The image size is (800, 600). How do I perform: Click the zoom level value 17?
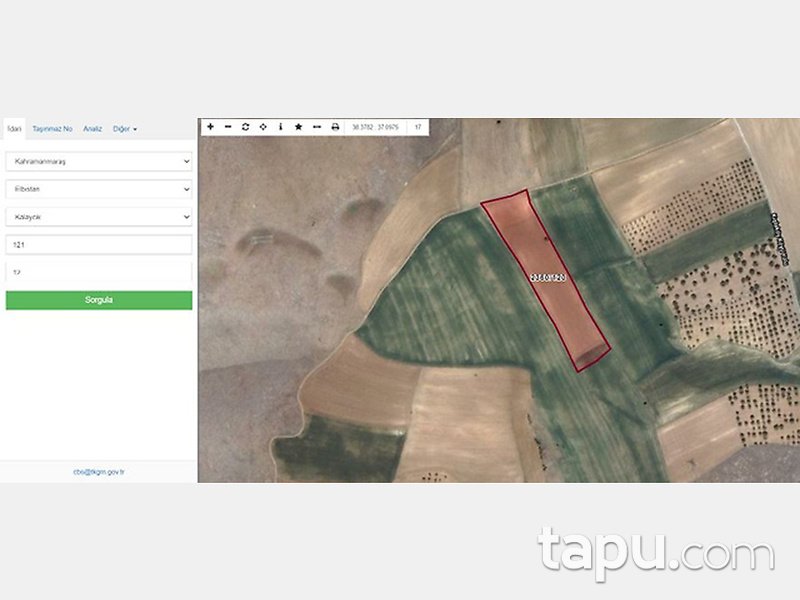pyautogui.click(x=418, y=127)
